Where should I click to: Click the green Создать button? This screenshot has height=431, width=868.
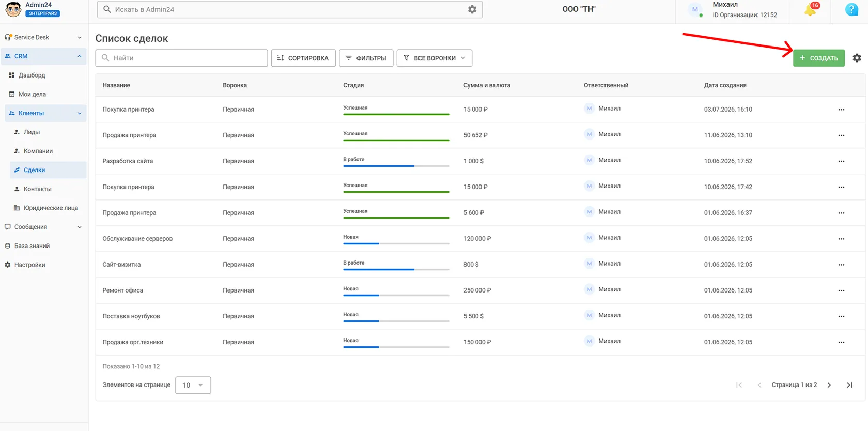click(x=819, y=58)
